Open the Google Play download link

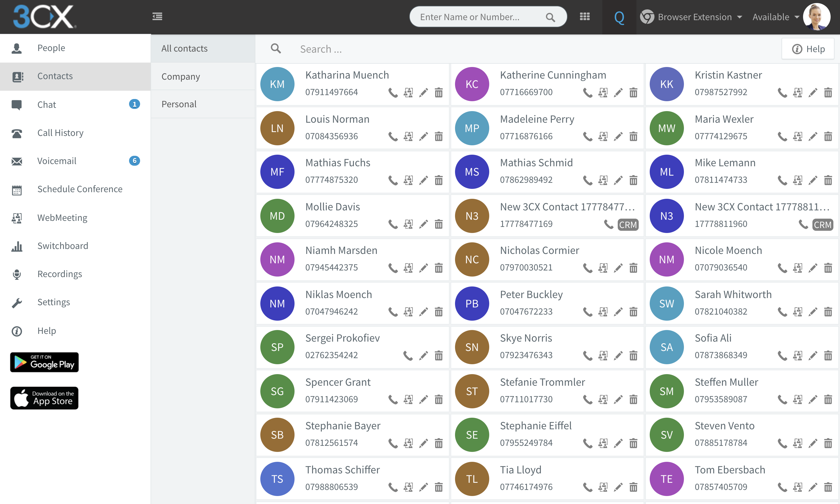[44, 362]
